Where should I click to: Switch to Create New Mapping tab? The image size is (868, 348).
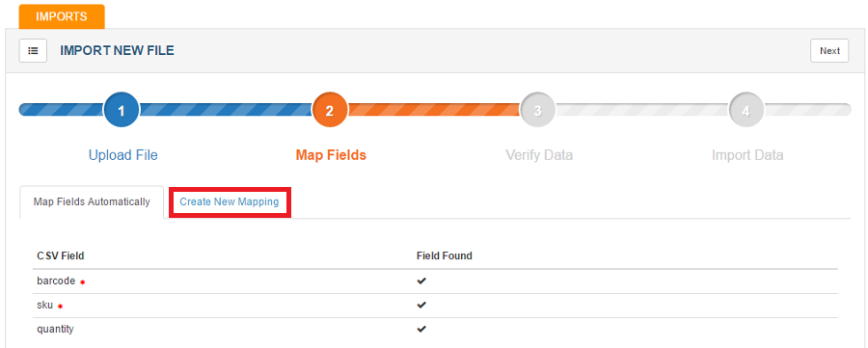click(x=230, y=201)
